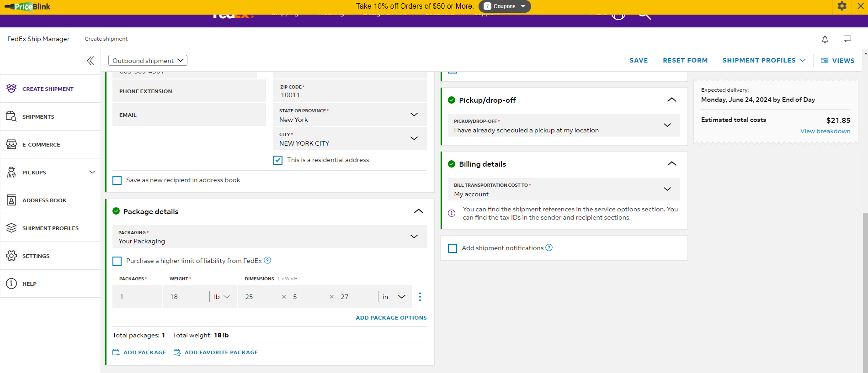Screen dimensions: 868x373
Task: Uncheck This is a residential address
Action: click(x=278, y=160)
